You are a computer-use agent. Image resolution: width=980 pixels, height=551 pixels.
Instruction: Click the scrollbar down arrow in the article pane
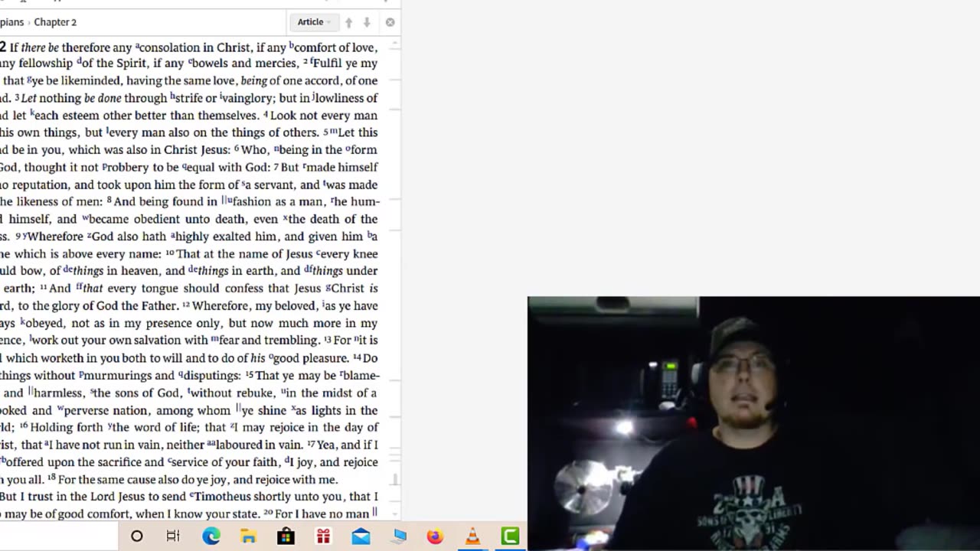[395, 514]
